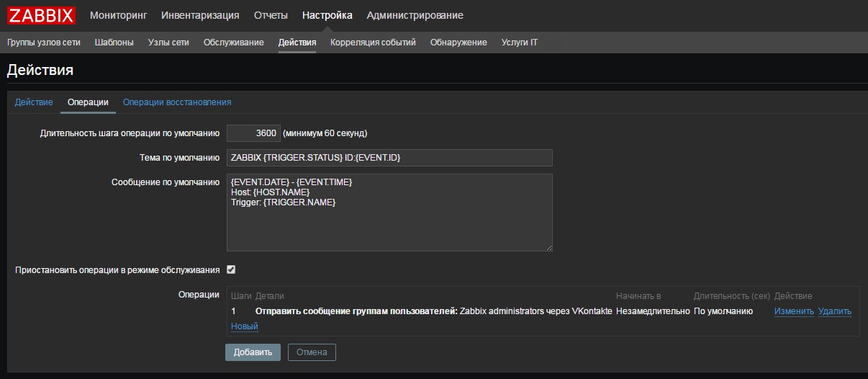Click the default step duration field 3600
The height and width of the screenshot is (379, 868).
point(253,133)
